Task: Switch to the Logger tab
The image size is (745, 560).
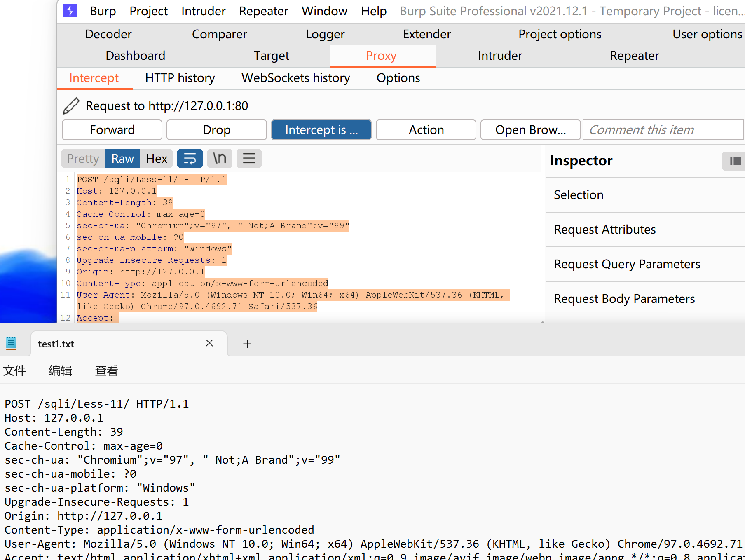Action: [x=325, y=34]
